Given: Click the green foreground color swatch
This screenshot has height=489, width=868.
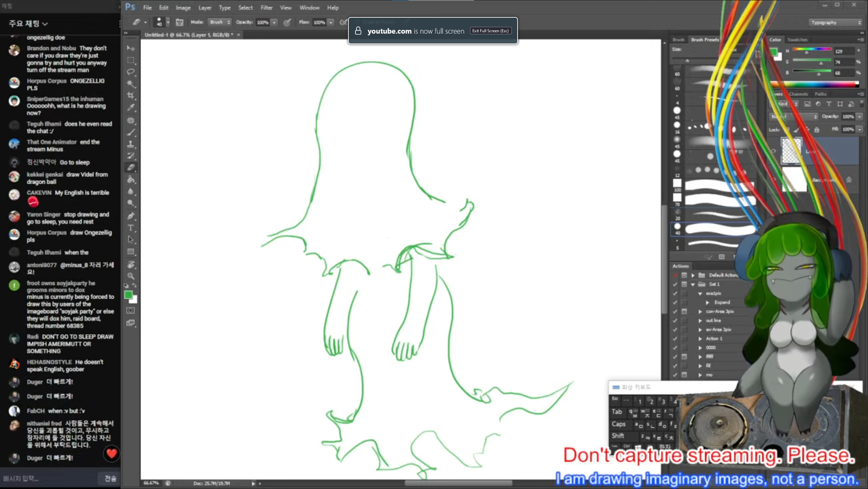Looking at the screenshot, I should coord(128,295).
